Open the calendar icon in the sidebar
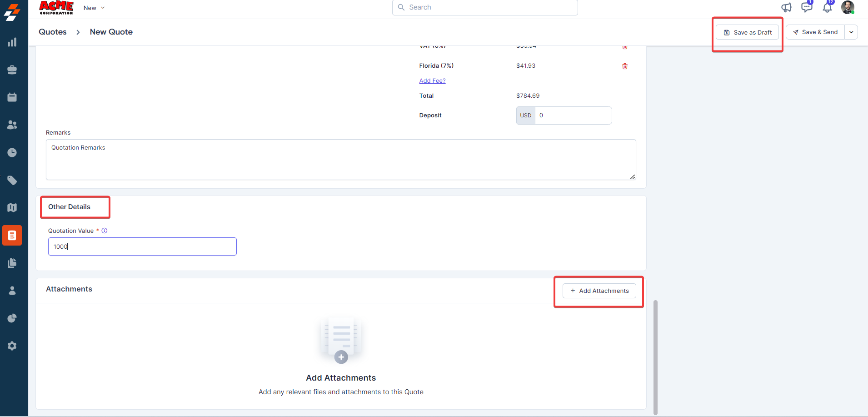868x417 pixels. coord(12,97)
